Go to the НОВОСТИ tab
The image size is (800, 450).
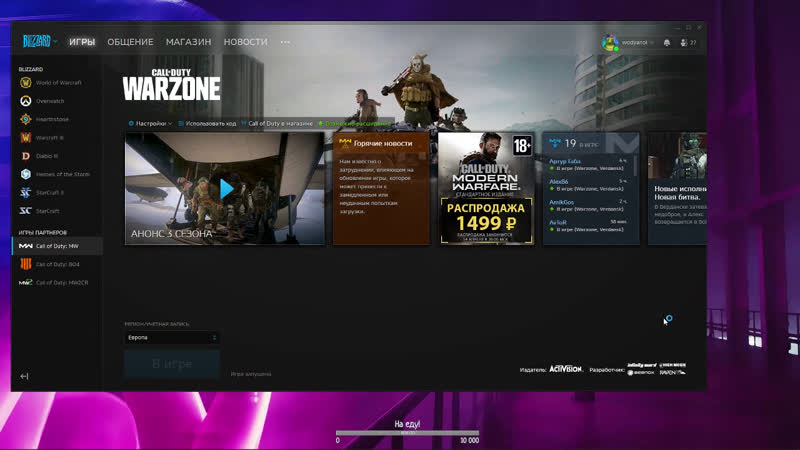tap(245, 42)
